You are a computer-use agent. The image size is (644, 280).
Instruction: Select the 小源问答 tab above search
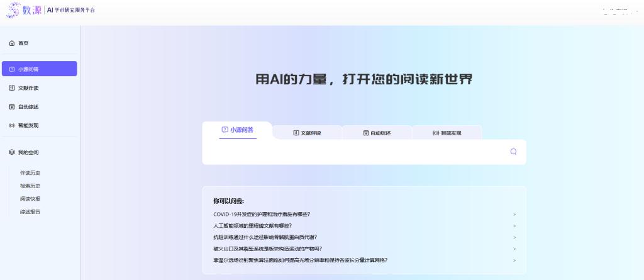click(x=238, y=130)
